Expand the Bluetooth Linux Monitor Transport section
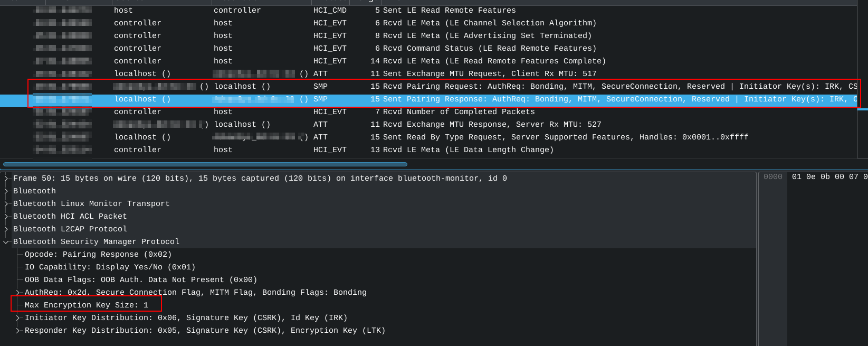The height and width of the screenshot is (346, 868). click(x=6, y=204)
